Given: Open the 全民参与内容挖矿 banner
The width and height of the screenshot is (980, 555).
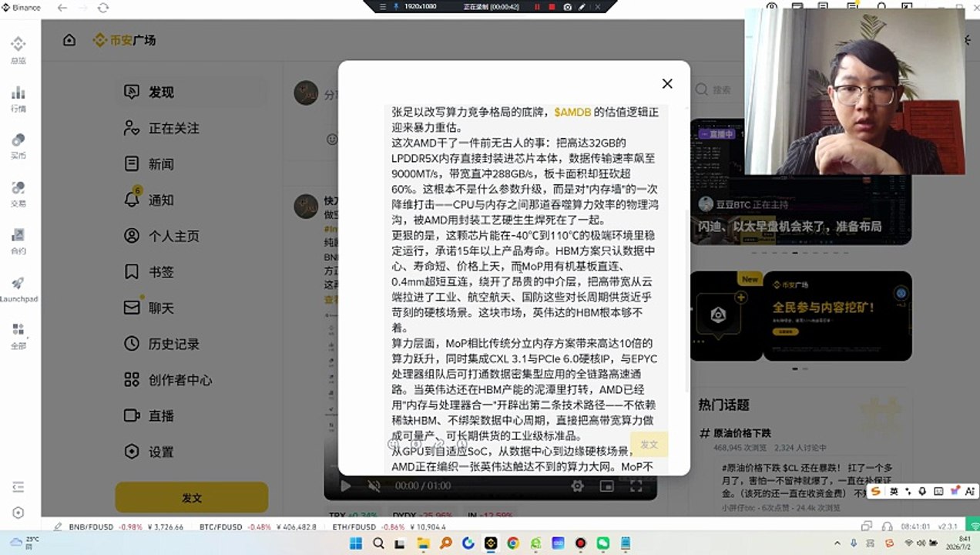Looking at the screenshot, I should click(837, 316).
